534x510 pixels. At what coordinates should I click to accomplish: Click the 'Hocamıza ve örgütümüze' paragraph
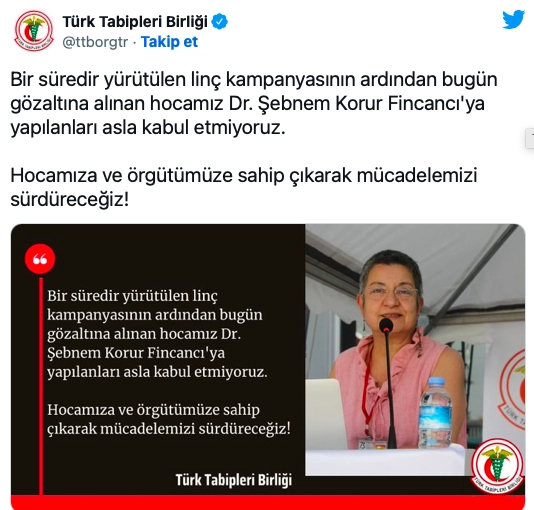244,187
